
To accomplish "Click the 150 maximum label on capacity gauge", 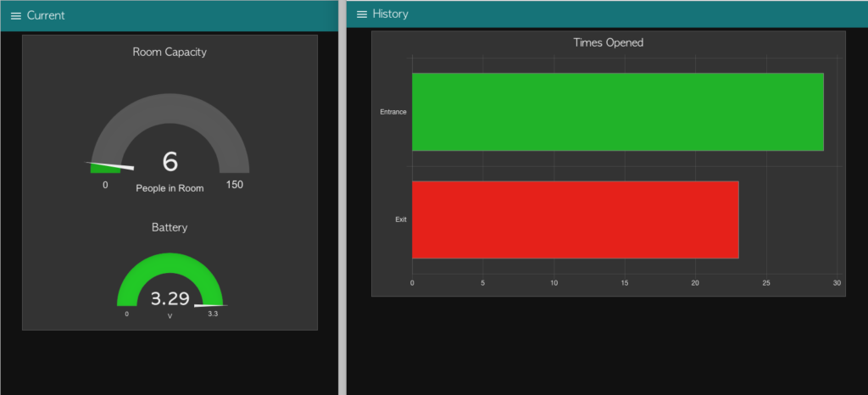I will point(234,185).
